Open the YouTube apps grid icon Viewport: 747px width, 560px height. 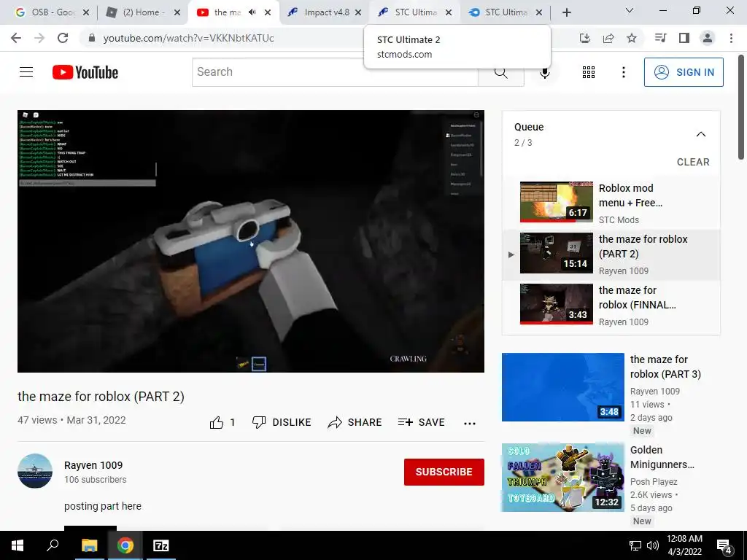pyautogui.click(x=589, y=72)
